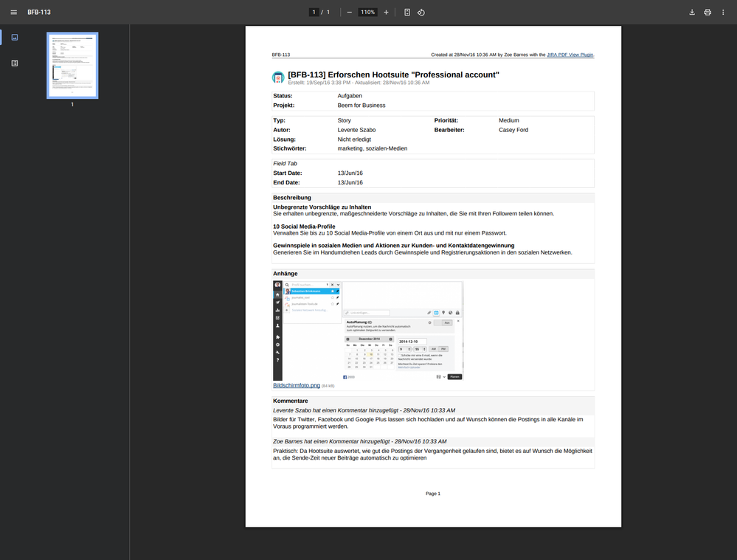Rotate the document counterclockwise
737x560 pixels.
coord(421,13)
